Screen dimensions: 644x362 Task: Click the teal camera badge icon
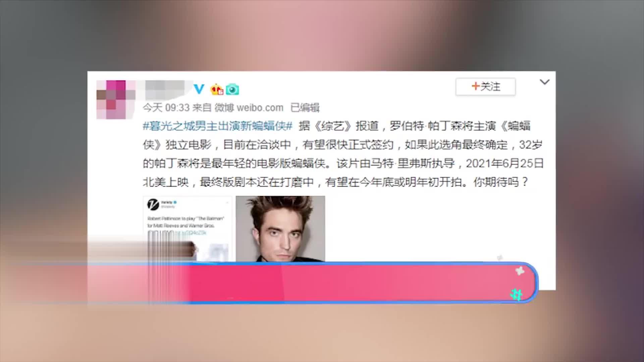pos(232,89)
